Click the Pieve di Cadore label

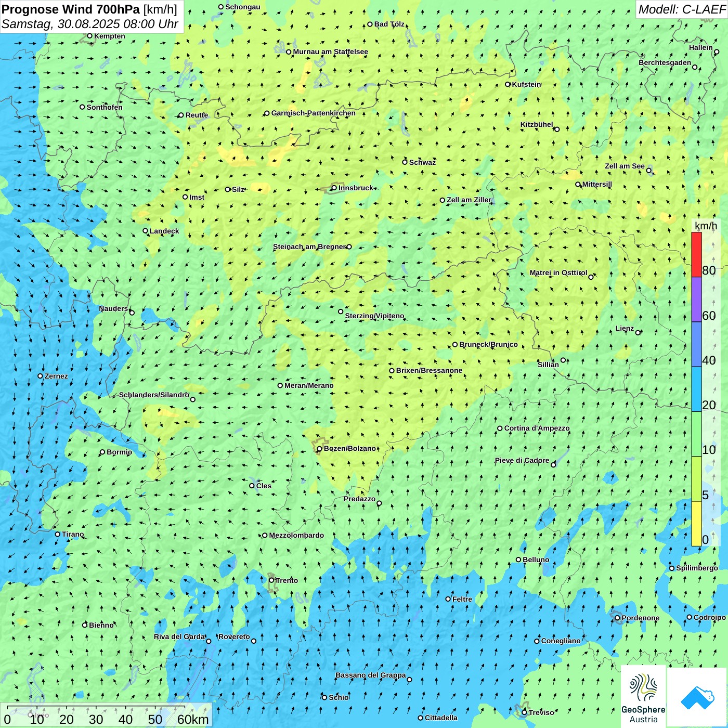tap(522, 460)
